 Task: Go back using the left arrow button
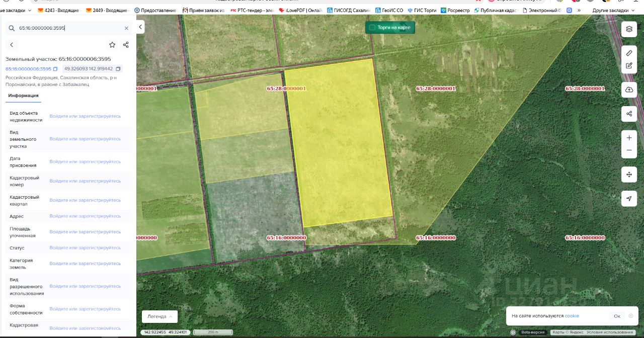click(x=12, y=45)
